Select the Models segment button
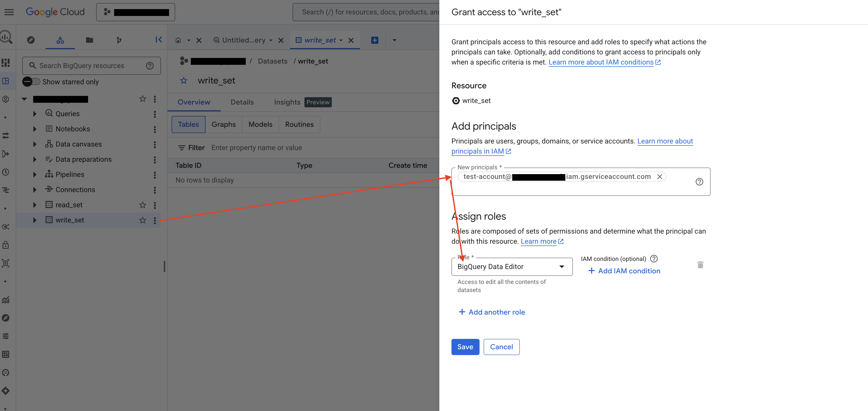The height and width of the screenshot is (411, 868). (x=260, y=124)
